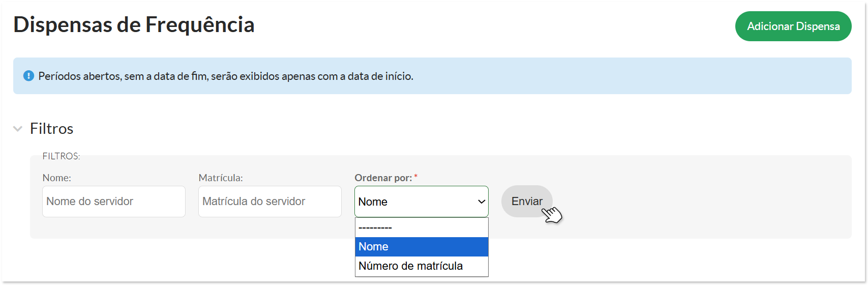Focus the Nome do servidor input
868x285 pixels.
(x=113, y=202)
